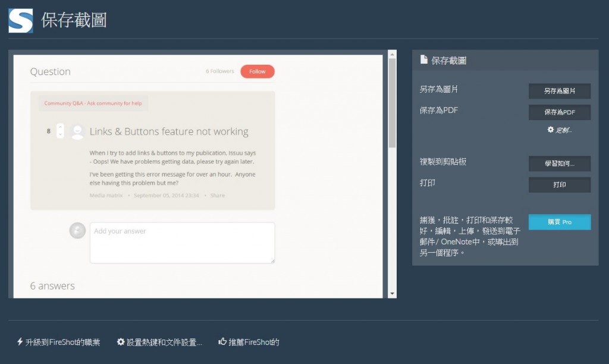Click the gear icon next to 定制
Screen dimensions: 609x364
tap(550, 129)
